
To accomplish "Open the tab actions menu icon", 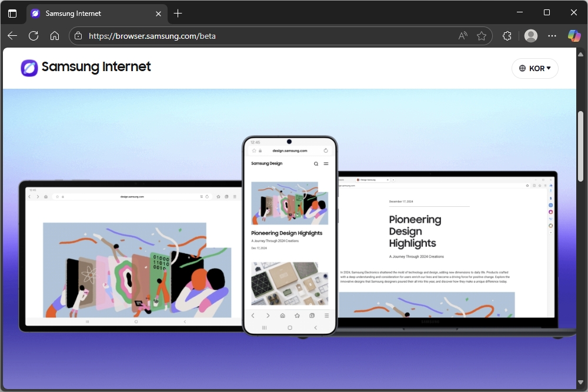I will pyautogui.click(x=12, y=14).
